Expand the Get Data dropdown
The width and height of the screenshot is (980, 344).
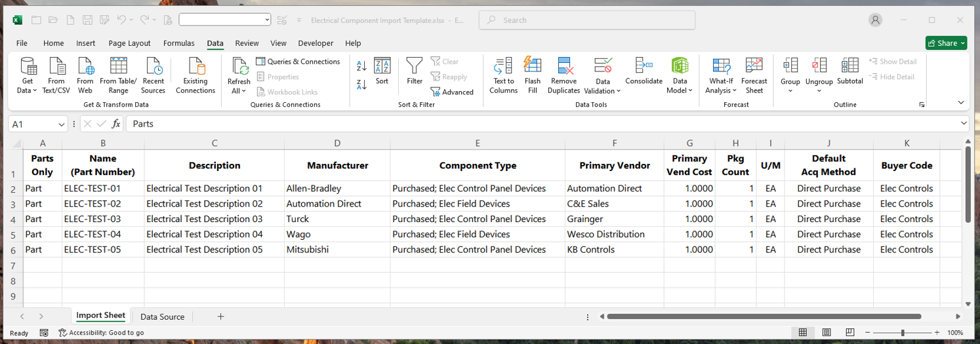tap(28, 90)
